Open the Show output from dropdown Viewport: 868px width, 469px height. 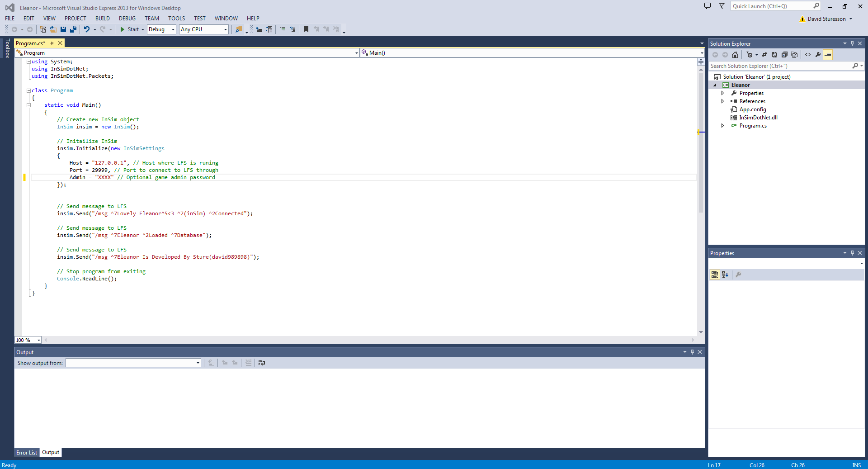coord(198,363)
